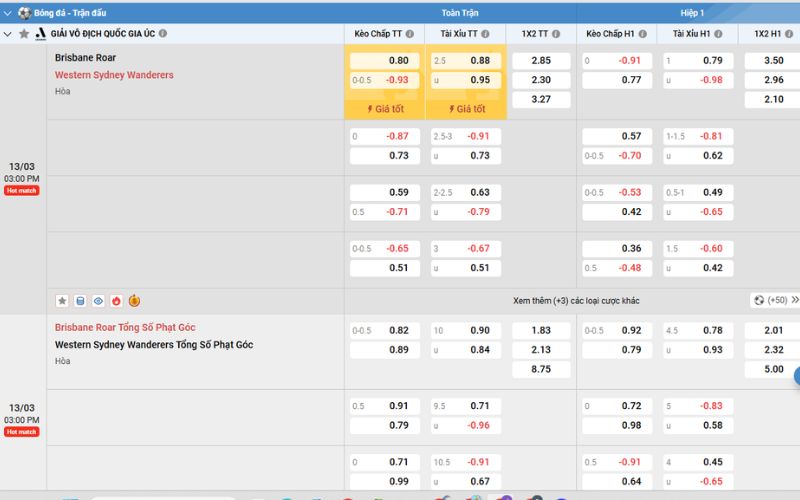Bet handicap 0 odds -0.87
This screenshot has height=500, width=800.
(385, 136)
